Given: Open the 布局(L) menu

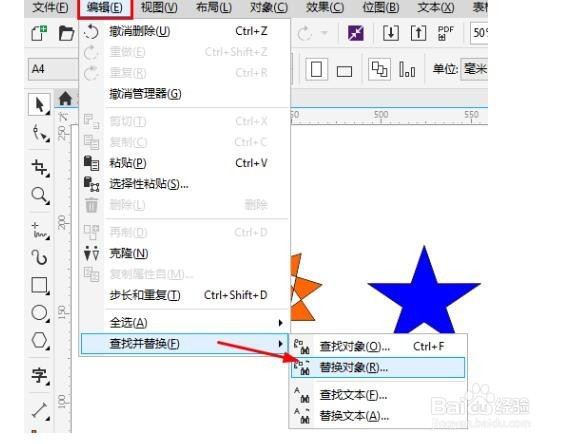Looking at the screenshot, I should 214,7.
